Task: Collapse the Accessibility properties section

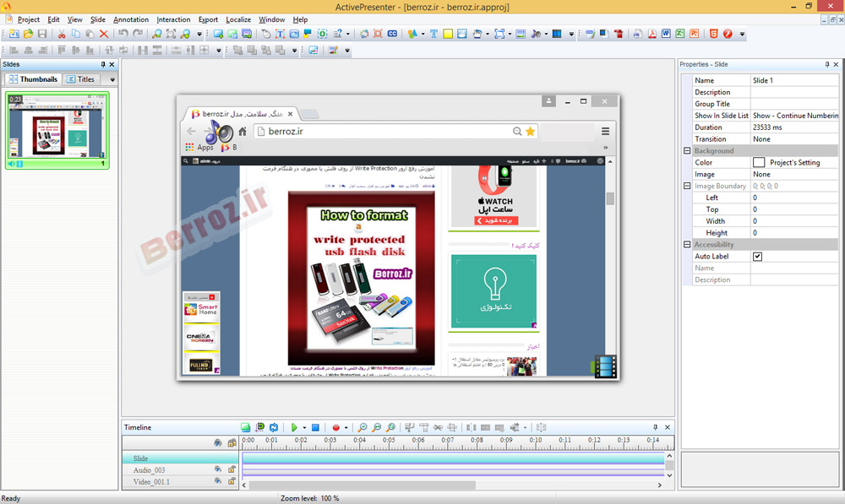Action: (687, 245)
